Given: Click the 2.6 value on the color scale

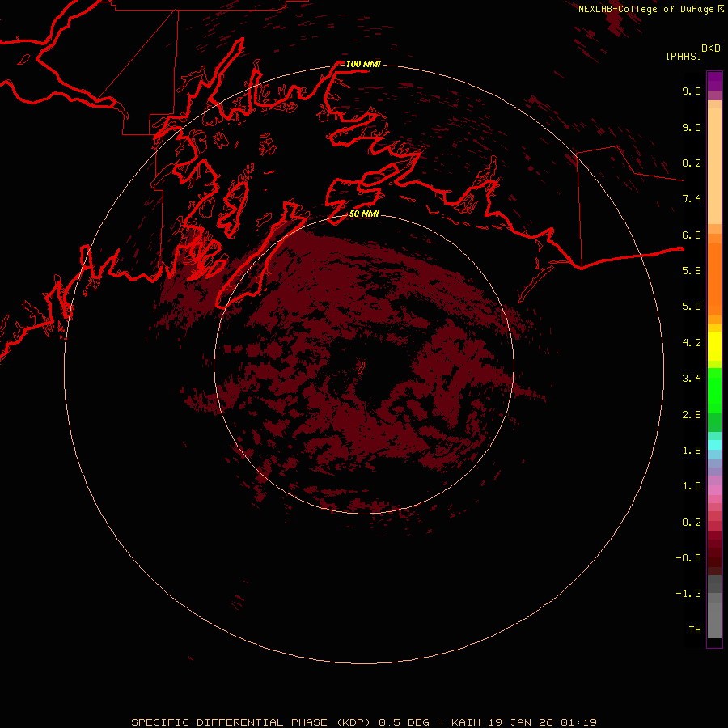Looking at the screenshot, I should [x=692, y=415].
